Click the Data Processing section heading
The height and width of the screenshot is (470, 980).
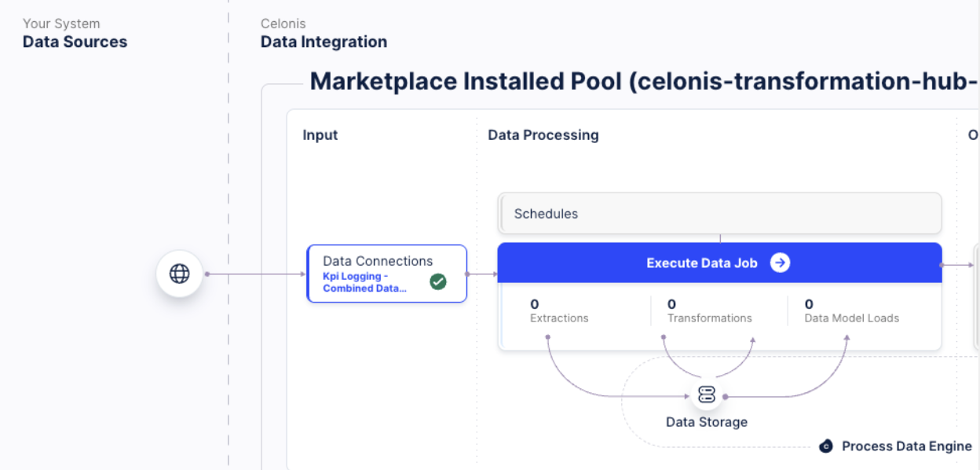[x=543, y=135]
